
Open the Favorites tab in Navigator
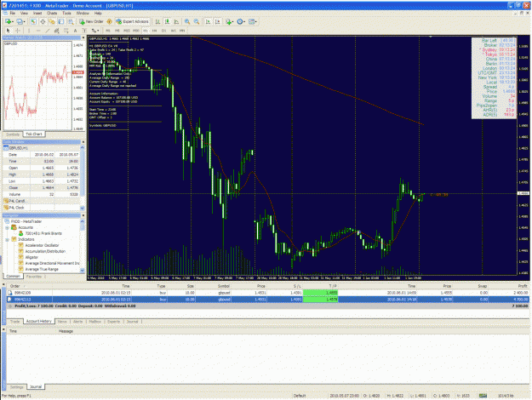34,277
